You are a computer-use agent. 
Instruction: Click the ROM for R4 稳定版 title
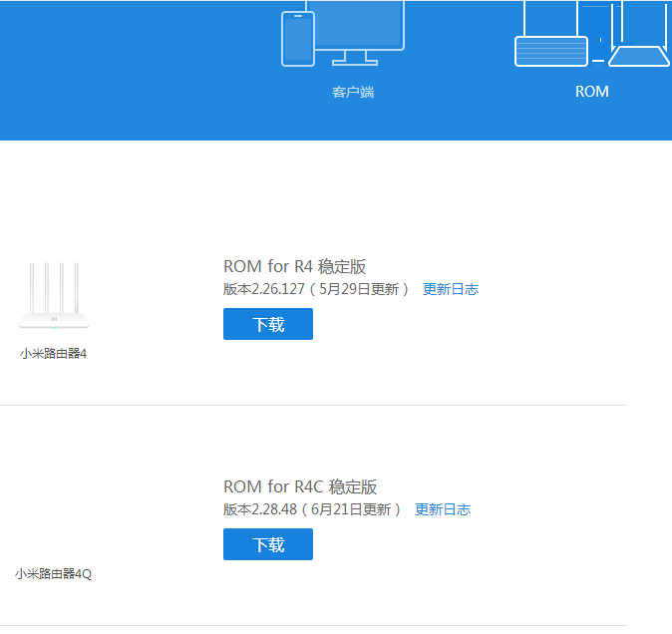coord(294,266)
